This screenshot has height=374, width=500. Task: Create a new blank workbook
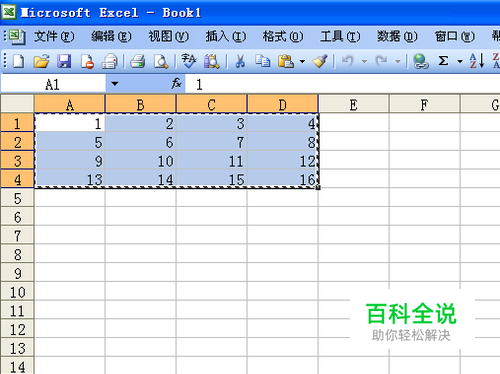pos(18,61)
